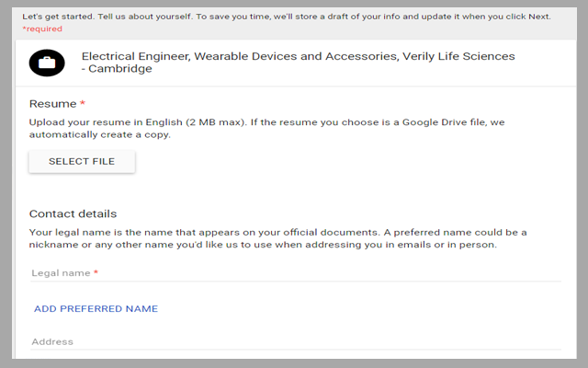Click the red asterisk beside Legal name
This screenshot has width=588, height=368.
96,273
